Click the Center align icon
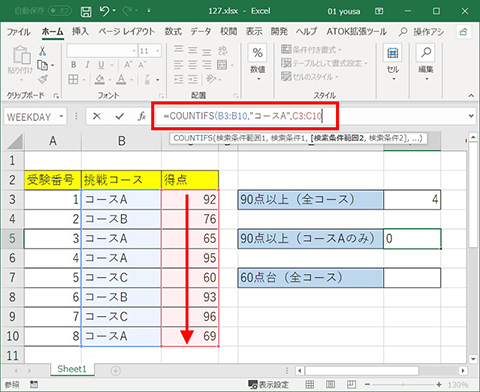Screen dimensions: 480x392 [192, 65]
